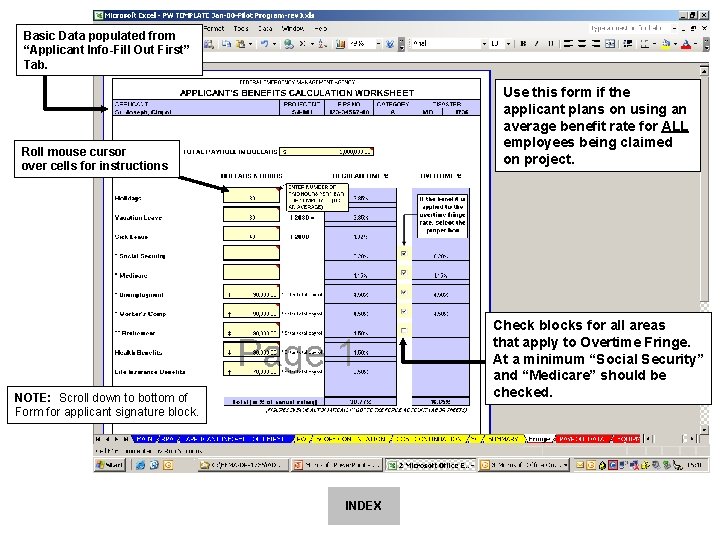The height and width of the screenshot is (540, 720).
Task: Uncheck Worker's Comp overtime checkbox
Action: point(404,311)
